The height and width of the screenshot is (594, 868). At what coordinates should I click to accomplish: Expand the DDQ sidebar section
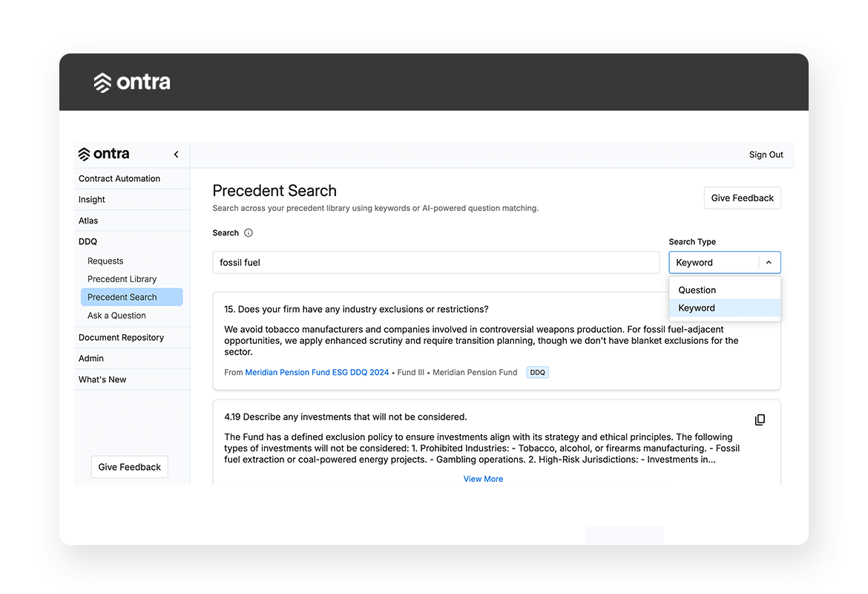pyautogui.click(x=88, y=241)
